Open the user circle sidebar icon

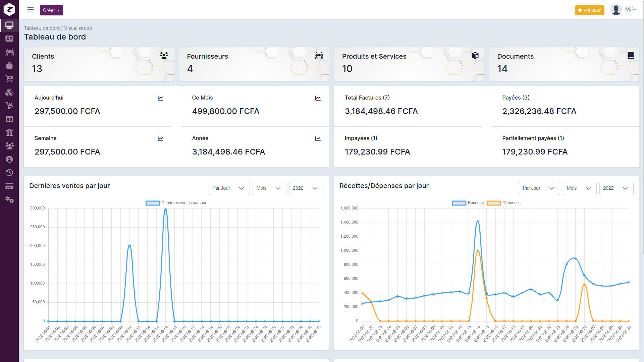tap(9, 159)
